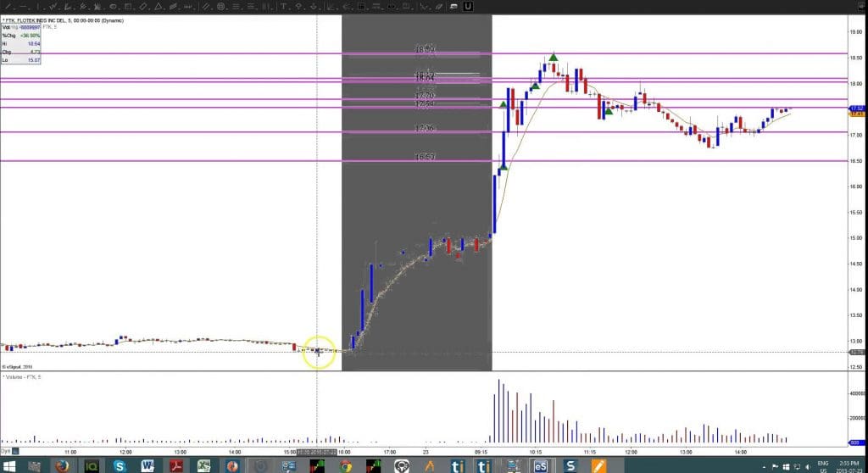Click the Lo 15.07 row in quote box
Viewport: 868px width, 473px height.
[x=21, y=60]
